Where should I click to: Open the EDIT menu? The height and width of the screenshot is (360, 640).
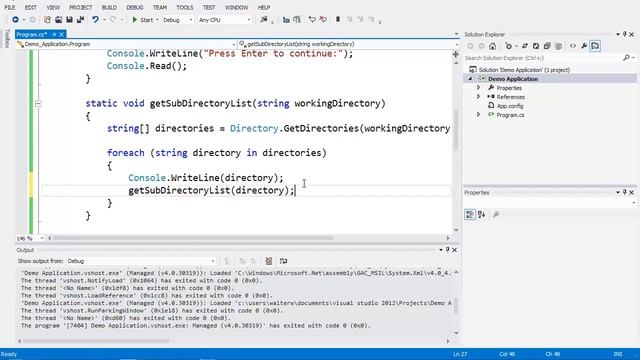pos(31,7)
